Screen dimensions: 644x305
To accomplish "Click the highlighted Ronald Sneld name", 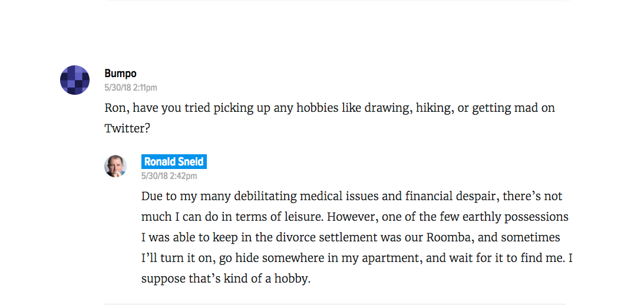I will (174, 162).
